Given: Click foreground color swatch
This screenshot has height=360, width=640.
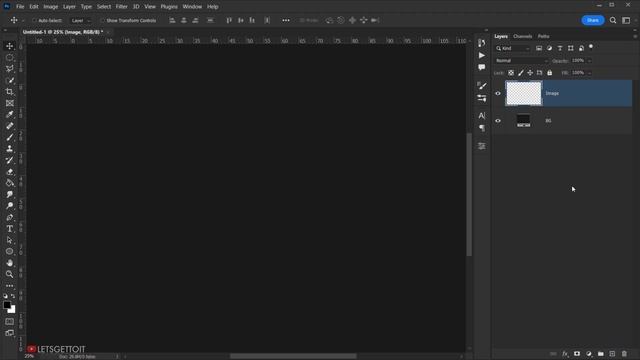Looking at the screenshot, I should 7,304.
